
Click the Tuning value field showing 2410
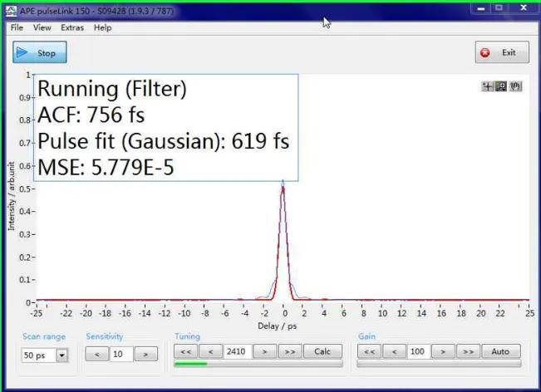coord(238,351)
